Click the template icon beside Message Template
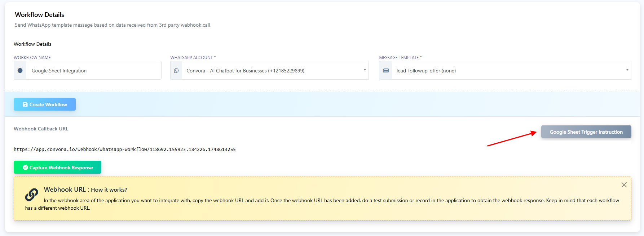644x236 pixels. click(386, 71)
